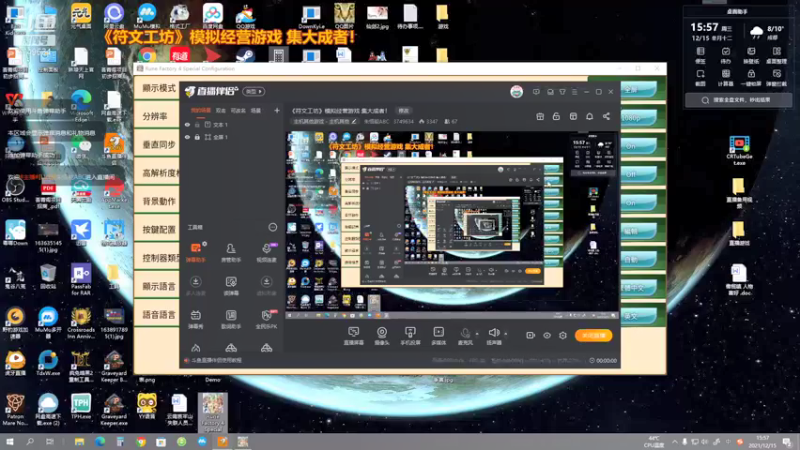
Task: Open the shop icon left of the bell
Action: point(573,116)
